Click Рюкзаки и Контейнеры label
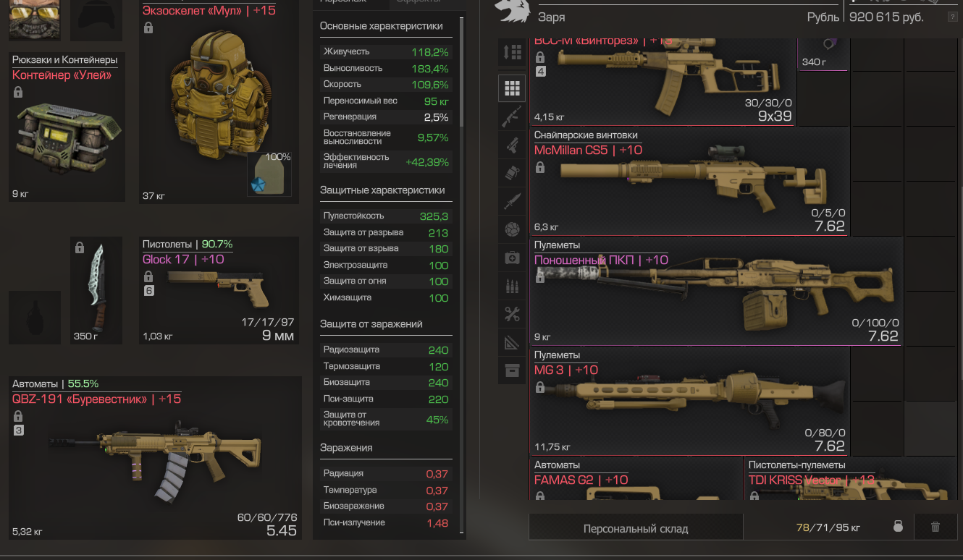The width and height of the screenshot is (963, 560). (x=64, y=60)
